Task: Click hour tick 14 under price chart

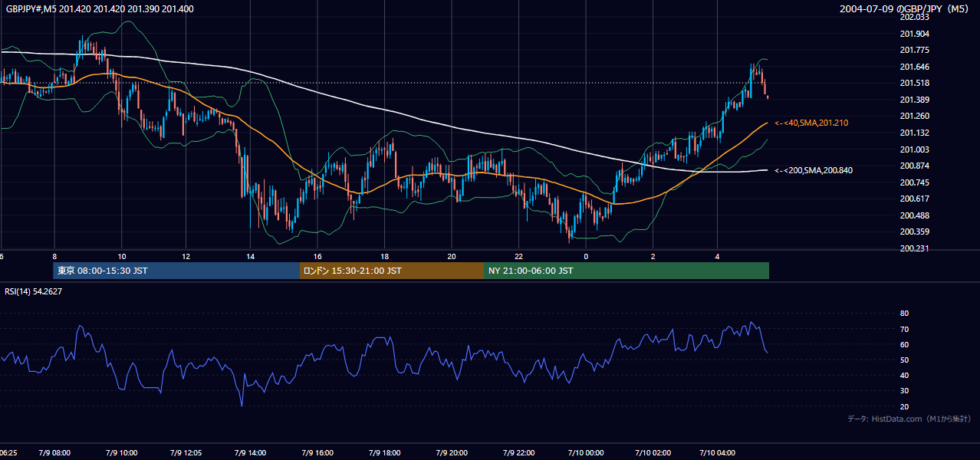Action: coord(251,256)
